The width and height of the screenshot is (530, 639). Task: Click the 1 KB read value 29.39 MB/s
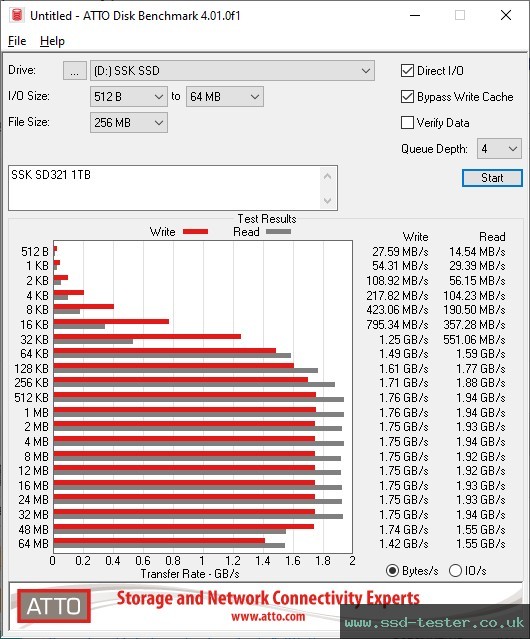click(x=477, y=266)
